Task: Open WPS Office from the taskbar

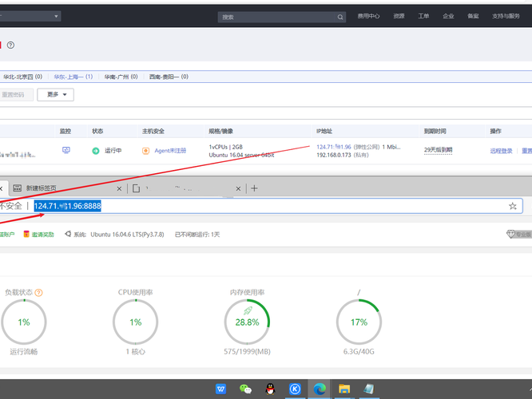Action: click(x=221, y=389)
